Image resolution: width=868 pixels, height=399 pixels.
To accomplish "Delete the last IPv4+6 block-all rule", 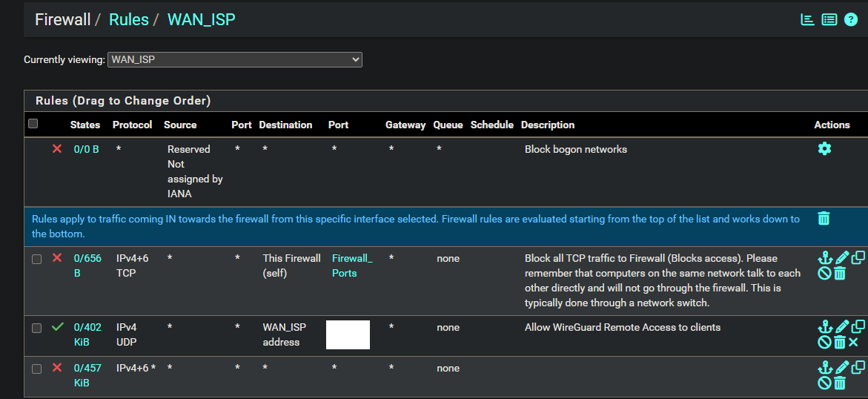I will (x=840, y=383).
